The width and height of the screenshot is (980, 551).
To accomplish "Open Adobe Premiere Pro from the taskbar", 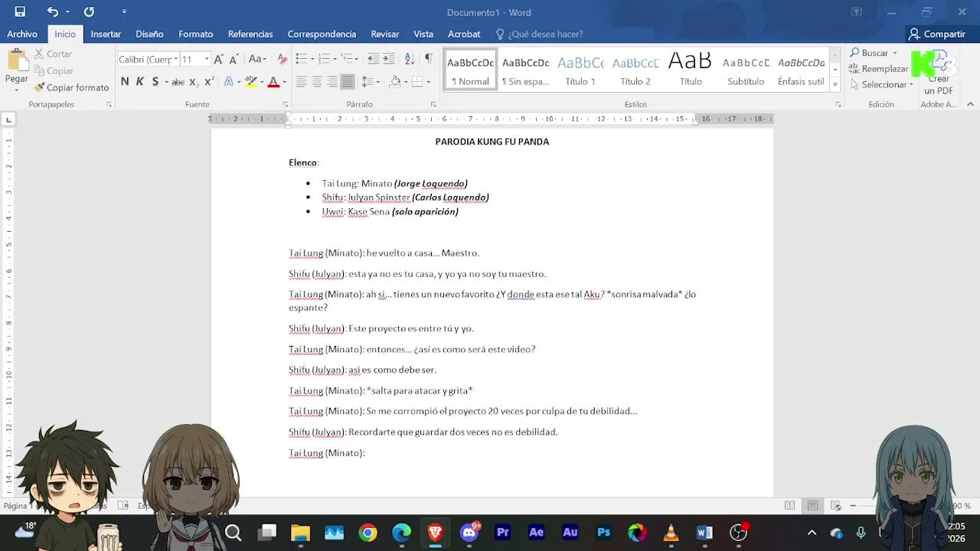I will [502, 533].
